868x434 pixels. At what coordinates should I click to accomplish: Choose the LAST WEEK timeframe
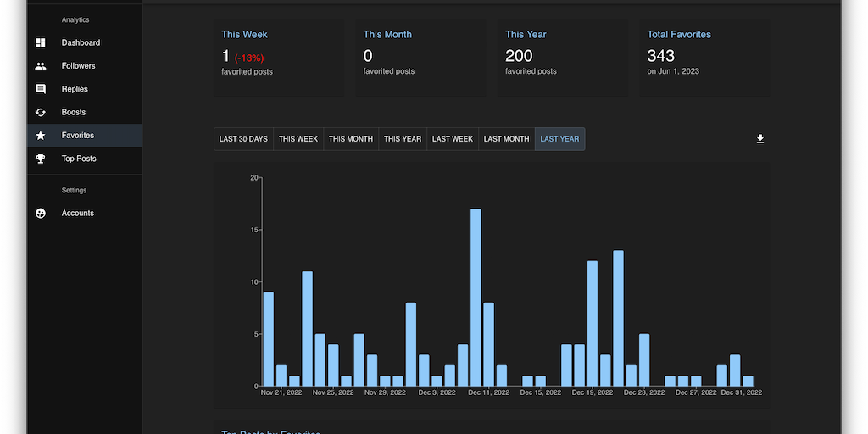point(453,139)
